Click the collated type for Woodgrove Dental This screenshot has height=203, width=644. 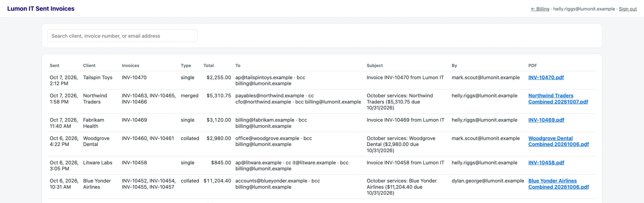coord(190,138)
